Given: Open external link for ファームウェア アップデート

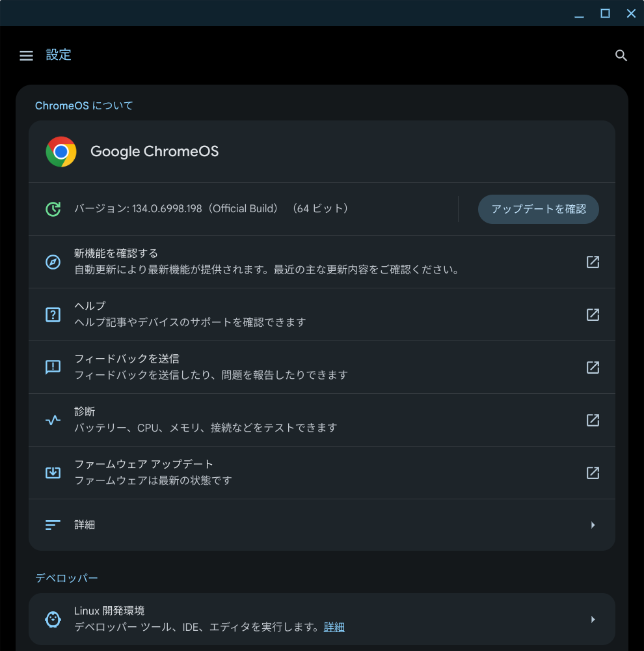Looking at the screenshot, I should pyautogui.click(x=593, y=473).
